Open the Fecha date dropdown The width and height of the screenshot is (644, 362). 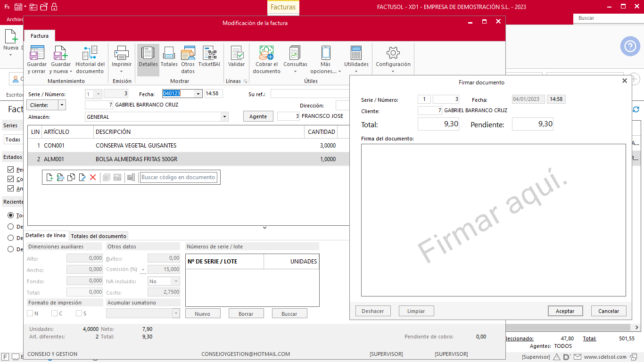pyautogui.click(x=198, y=94)
